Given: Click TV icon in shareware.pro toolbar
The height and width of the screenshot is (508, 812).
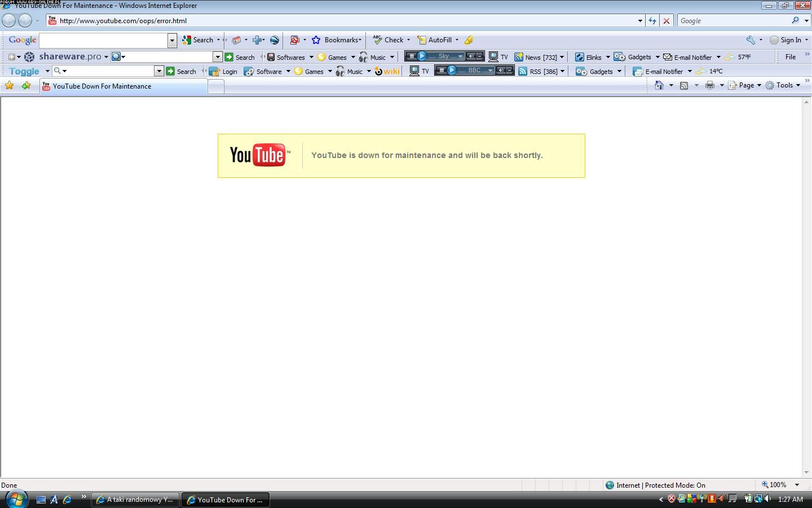Looking at the screenshot, I should pyautogui.click(x=498, y=57).
